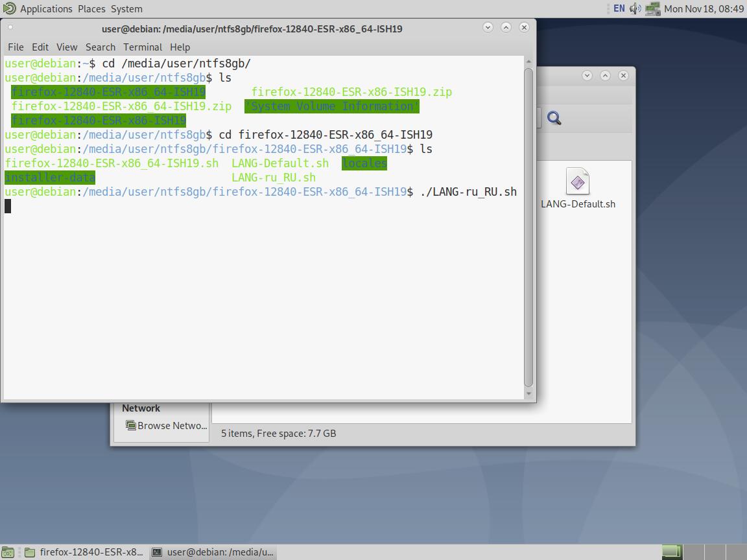Click the network connection tray icon

point(652,8)
